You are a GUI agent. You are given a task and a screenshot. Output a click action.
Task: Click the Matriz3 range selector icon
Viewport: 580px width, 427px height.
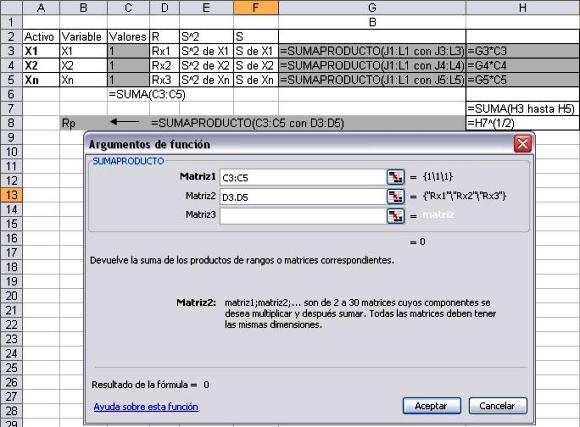click(x=395, y=216)
